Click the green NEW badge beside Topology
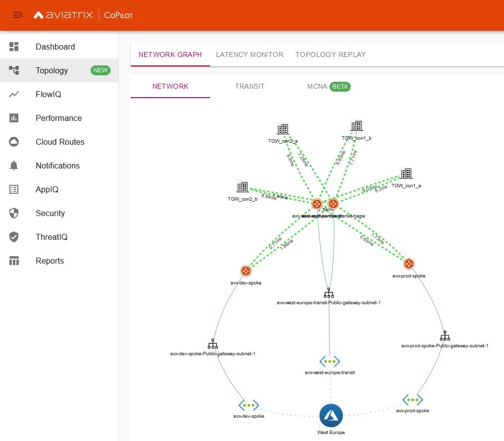Image resolution: width=504 pixels, height=441 pixels. click(101, 70)
